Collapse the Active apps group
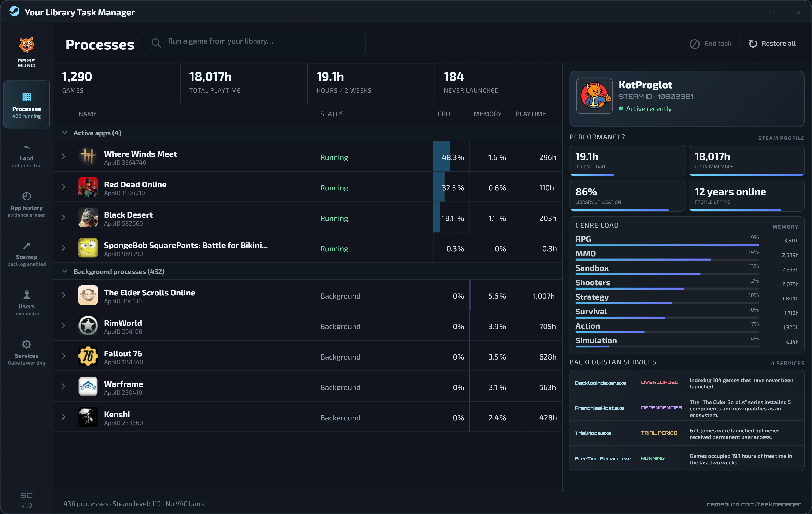812x514 pixels. tap(65, 133)
